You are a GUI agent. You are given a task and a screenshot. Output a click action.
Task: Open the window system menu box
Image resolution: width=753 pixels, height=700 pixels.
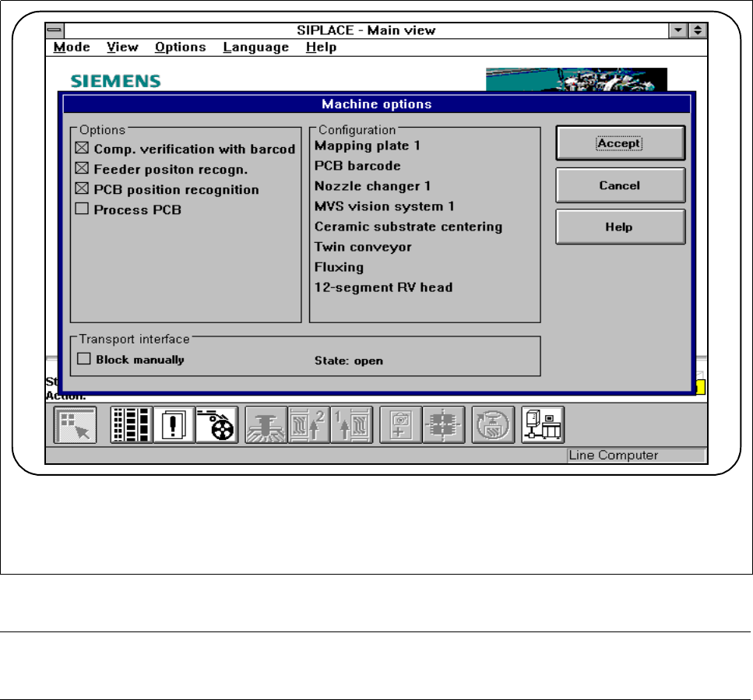pyautogui.click(x=55, y=30)
